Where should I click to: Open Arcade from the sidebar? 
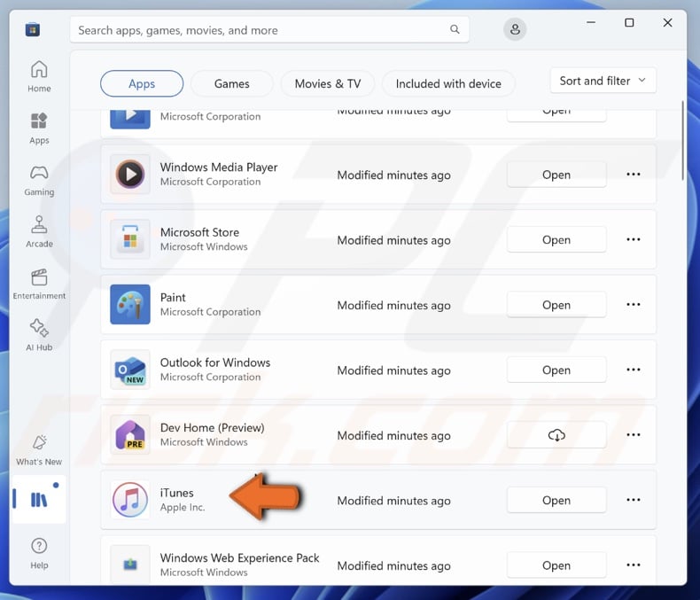(39, 230)
